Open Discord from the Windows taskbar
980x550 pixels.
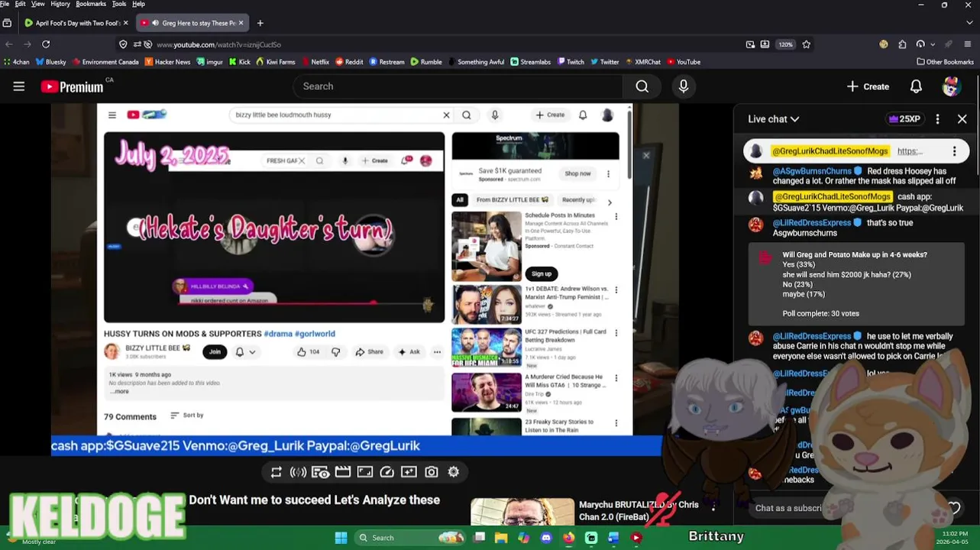click(546, 538)
